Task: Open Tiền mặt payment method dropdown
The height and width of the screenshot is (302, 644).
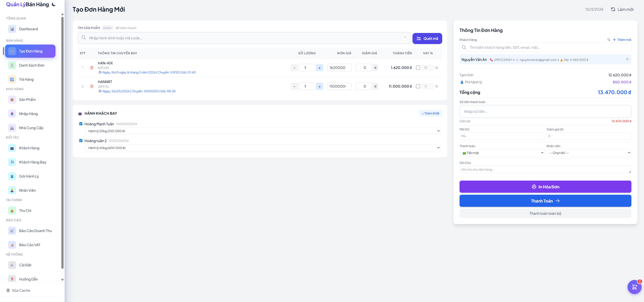Action: (x=502, y=153)
